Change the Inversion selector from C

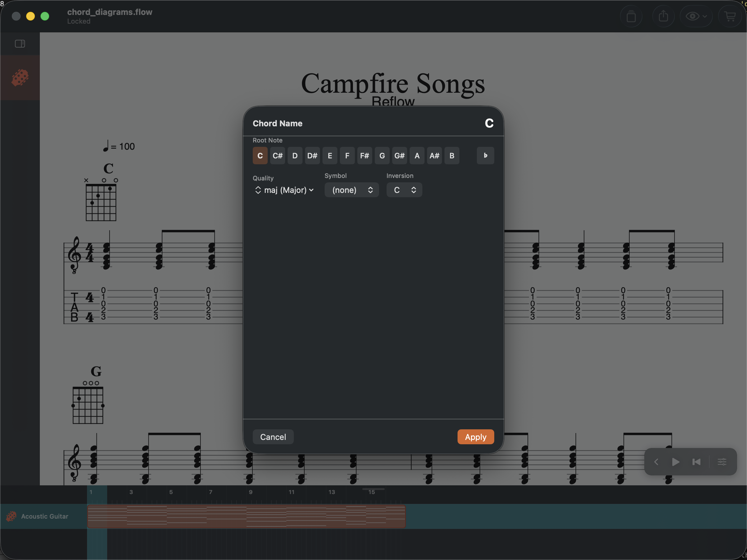point(404,190)
